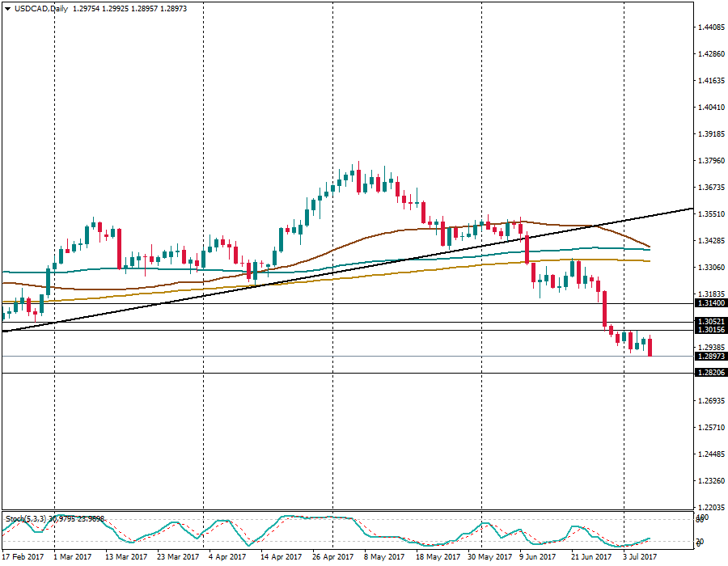The height and width of the screenshot is (566, 728).
Task: Select the 1.31400 price level tag
Action: (x=711, y=303)
